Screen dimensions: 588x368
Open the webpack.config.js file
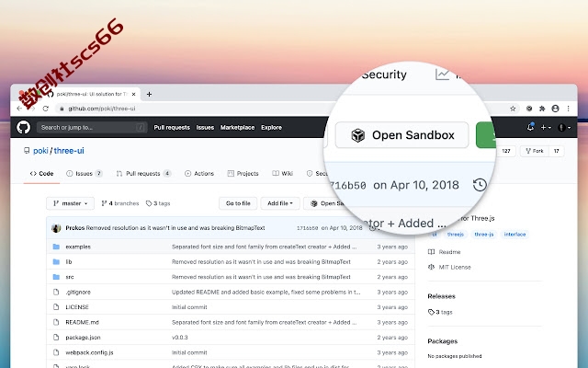pyautogui.click(x=89, y=352)
